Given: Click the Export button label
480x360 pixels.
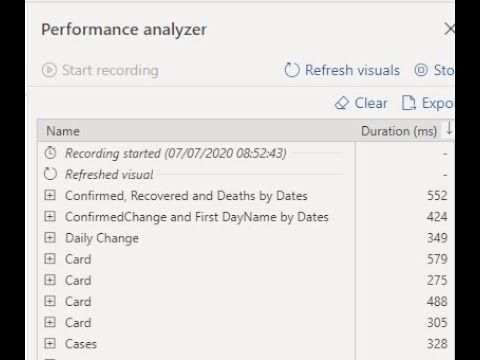Looking at the screenshot, I should [438, 103].
